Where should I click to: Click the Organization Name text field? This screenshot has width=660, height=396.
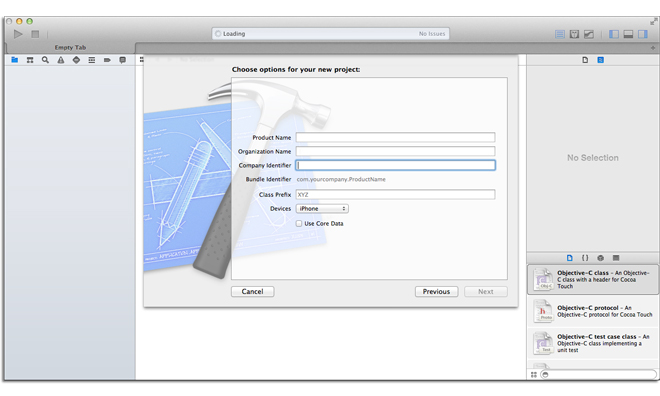click(x=395, y=151)
